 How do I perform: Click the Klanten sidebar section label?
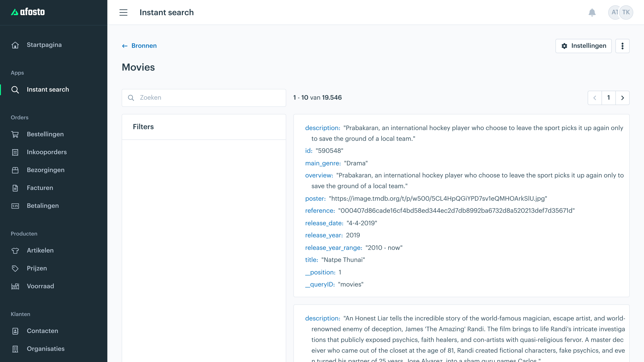(20, 314)
